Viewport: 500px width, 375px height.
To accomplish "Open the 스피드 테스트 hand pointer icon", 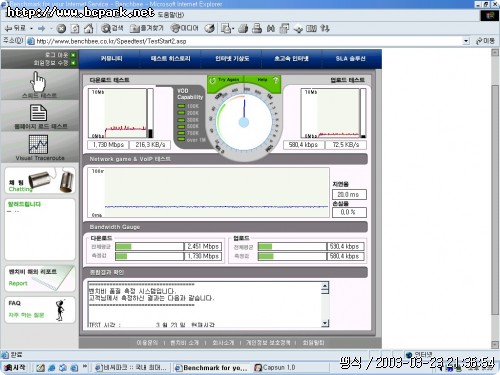I will 38,81.
